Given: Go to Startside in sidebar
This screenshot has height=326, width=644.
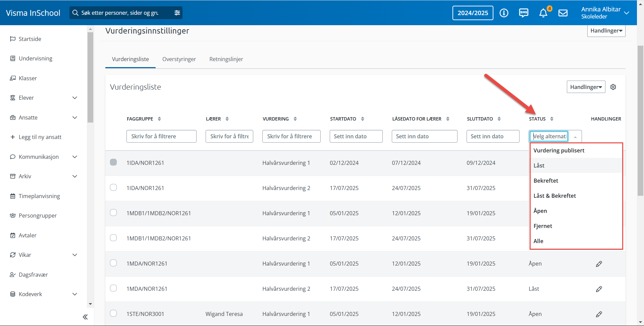Looking at the screenshot, I should click(x=30, y=39).
